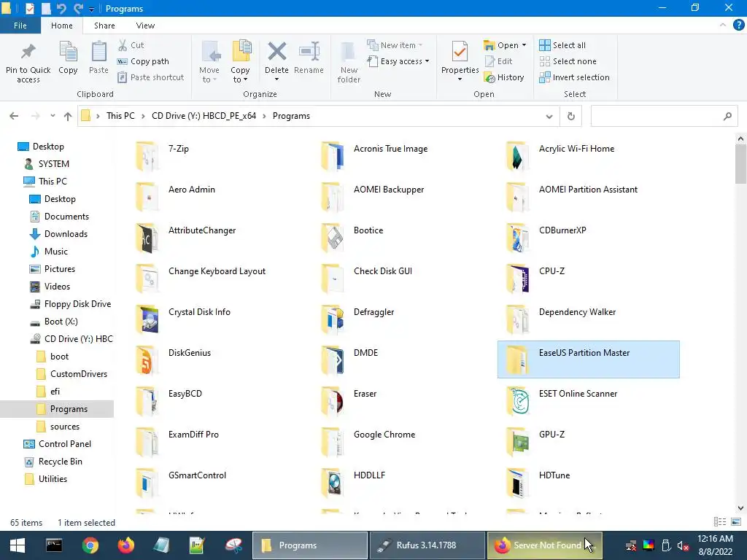Select the AttributeChanger folder icon
The width and height of the screenshot is (747, 560).
[147, 238]
